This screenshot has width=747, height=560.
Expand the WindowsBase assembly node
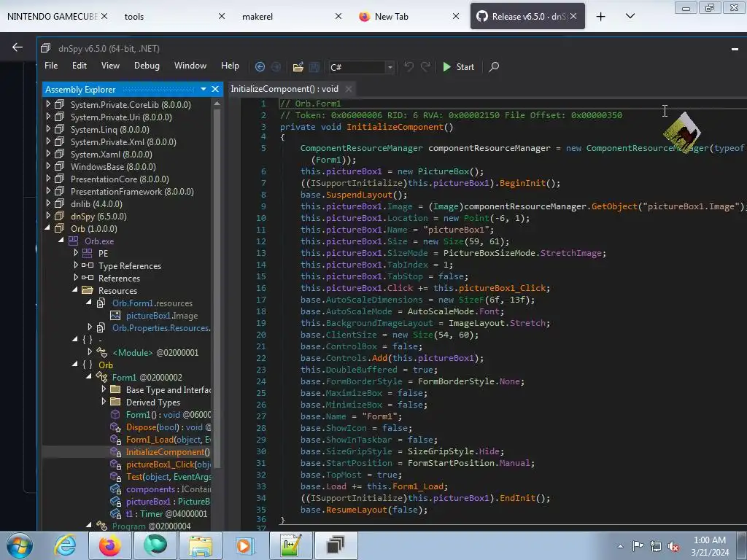[47, 166]
